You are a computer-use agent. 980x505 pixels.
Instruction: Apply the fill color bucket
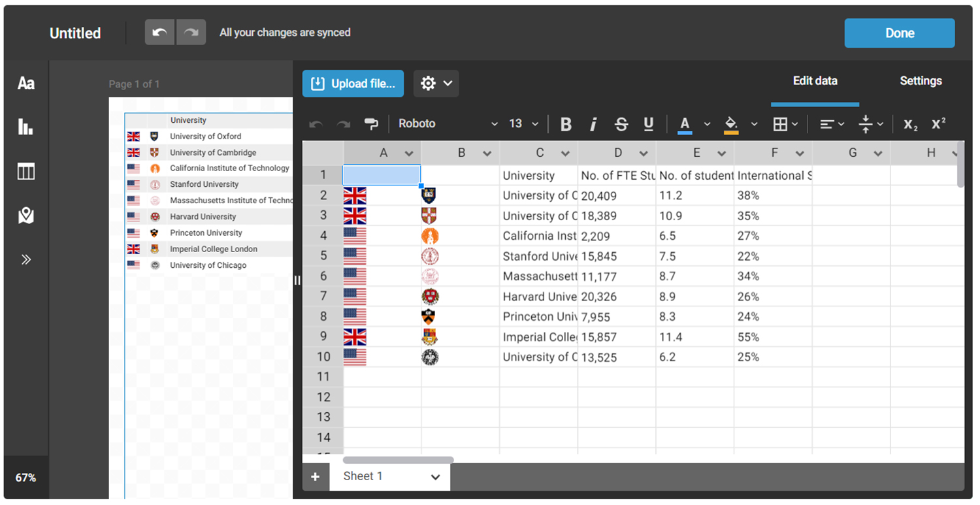pos(732,124)
